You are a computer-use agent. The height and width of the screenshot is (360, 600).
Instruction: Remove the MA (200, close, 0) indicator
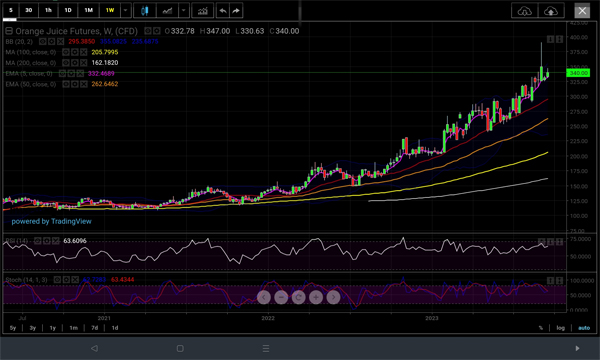83,63
